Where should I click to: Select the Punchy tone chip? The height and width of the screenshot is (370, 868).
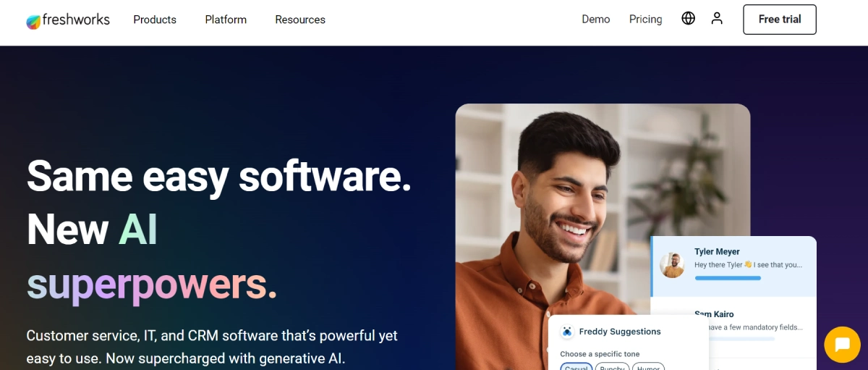[612, 366]
